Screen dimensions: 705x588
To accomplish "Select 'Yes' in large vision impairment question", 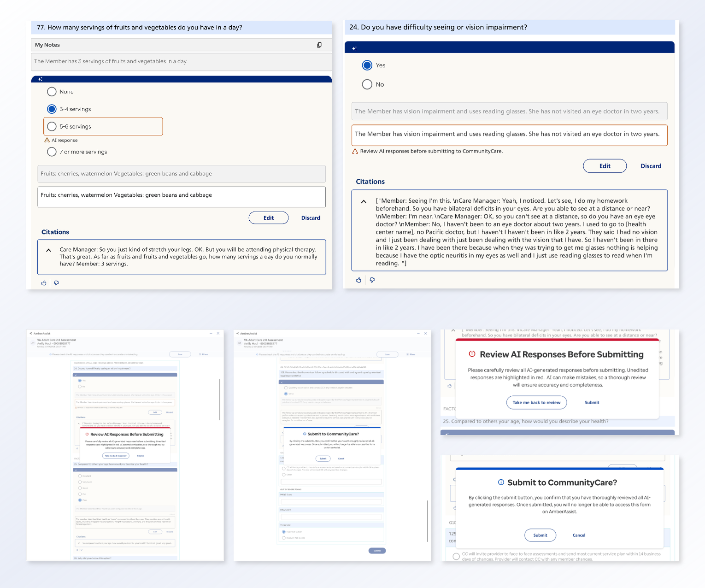I will [367, 65].
